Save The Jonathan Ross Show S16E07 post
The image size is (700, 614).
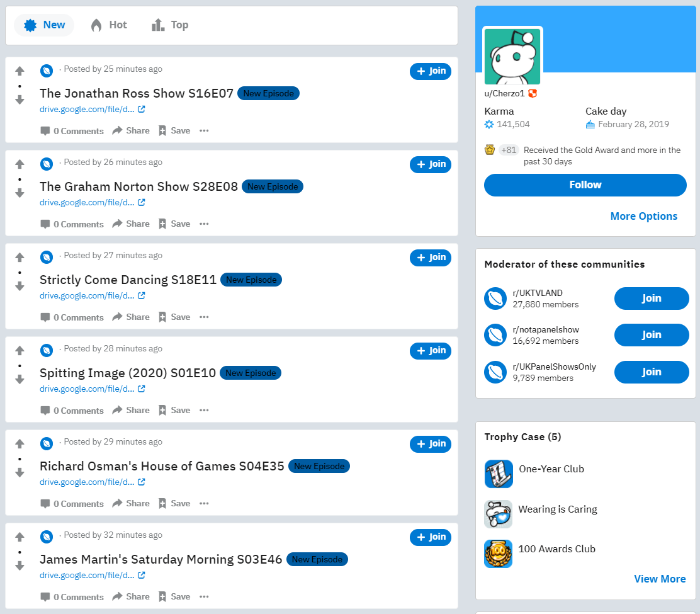coord(174,130)
